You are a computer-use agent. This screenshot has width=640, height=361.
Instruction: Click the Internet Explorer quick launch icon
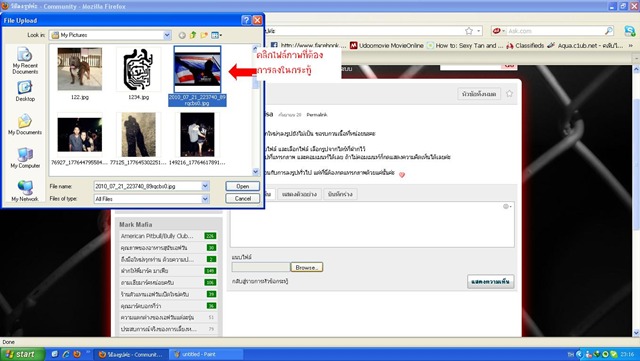click(x=65, y=354)
